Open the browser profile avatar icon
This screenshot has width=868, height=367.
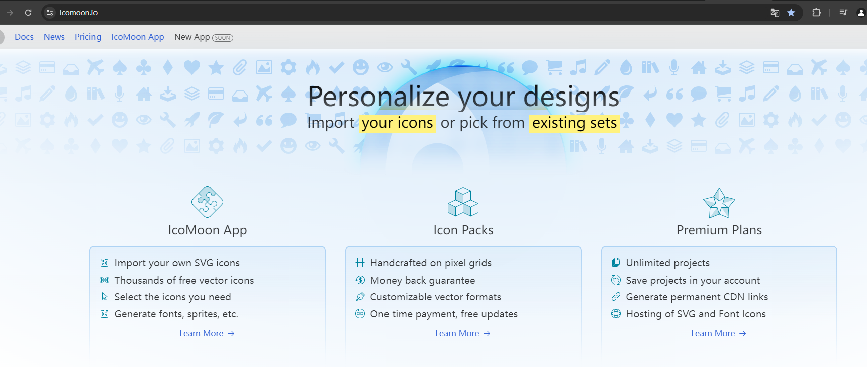point(861,13)
